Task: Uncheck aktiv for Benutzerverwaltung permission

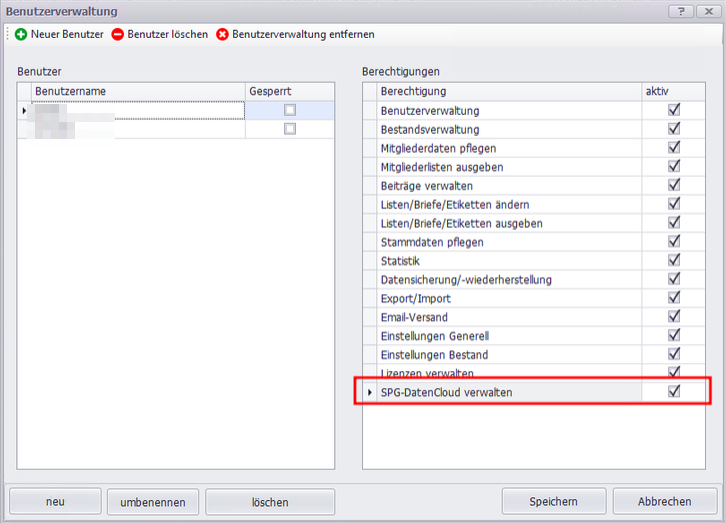Action: point(674,110)
